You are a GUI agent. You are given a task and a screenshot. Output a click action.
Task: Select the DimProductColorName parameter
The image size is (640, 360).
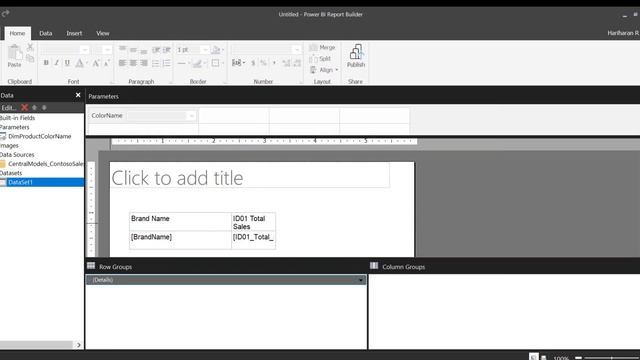[x=39, y=136]
